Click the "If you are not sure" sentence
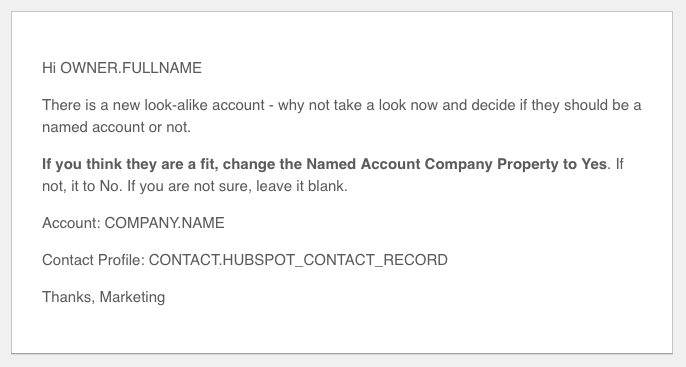Viewport: 686px width, 367px height. click(x=189, y=186)
